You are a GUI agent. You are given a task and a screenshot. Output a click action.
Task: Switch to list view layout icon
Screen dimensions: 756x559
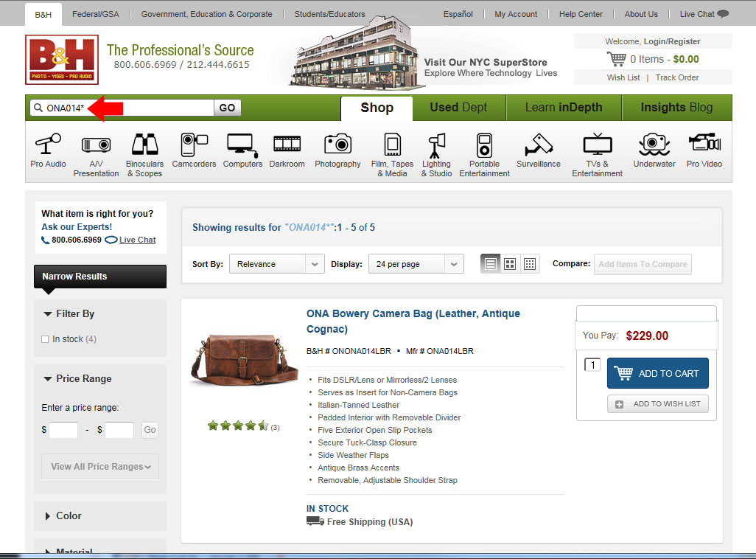pyautogui.click(x=490, y=264)
